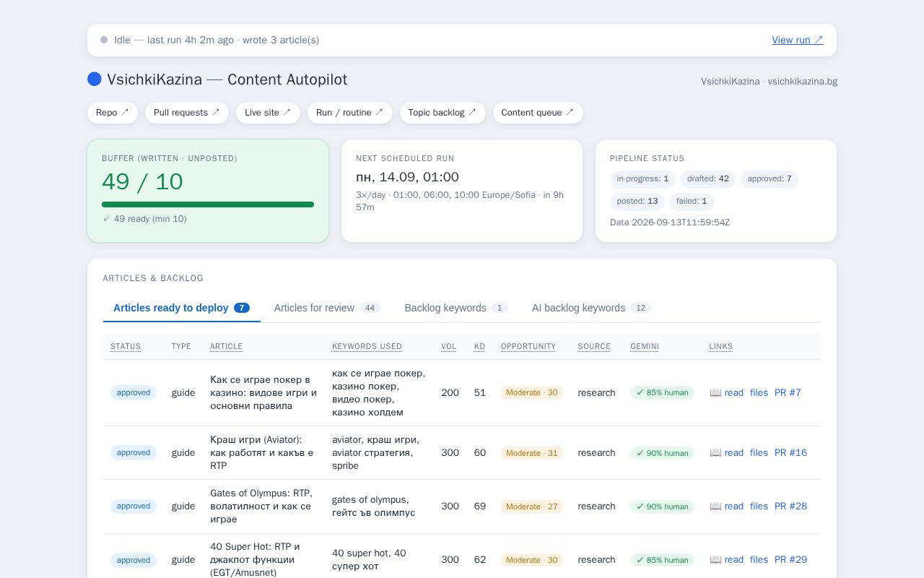The image size is (924, 578).
Task: Click the LINKS column header
Action: pos(720,347)
